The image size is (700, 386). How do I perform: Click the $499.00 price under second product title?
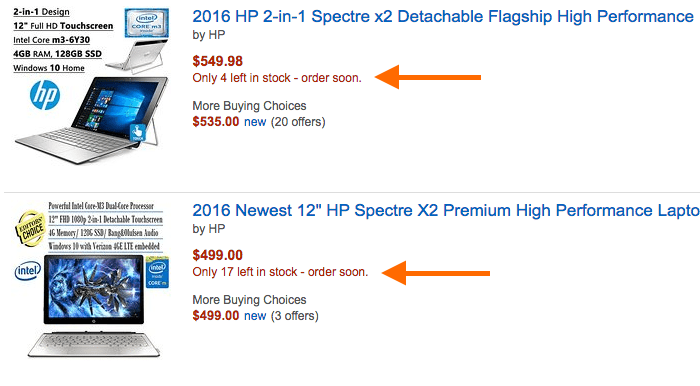click(x=217, y=255)
